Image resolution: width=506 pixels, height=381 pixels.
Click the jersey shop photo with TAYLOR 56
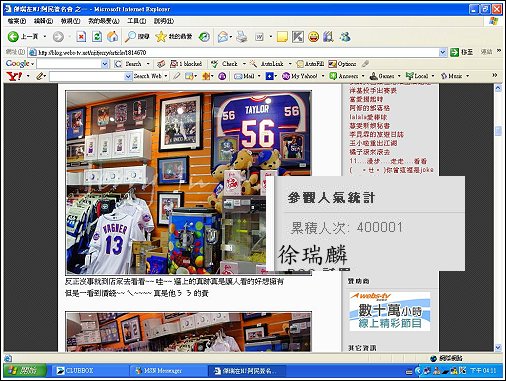pos(189,182)
